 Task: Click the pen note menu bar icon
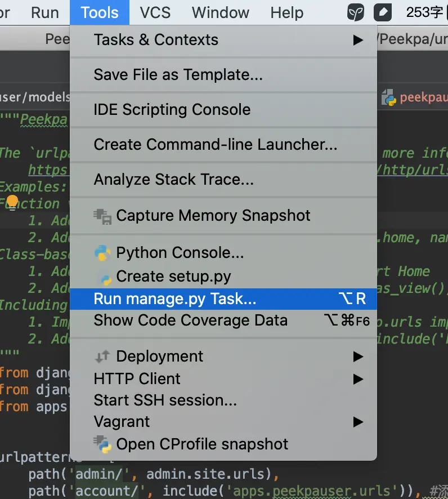(383, 12)
